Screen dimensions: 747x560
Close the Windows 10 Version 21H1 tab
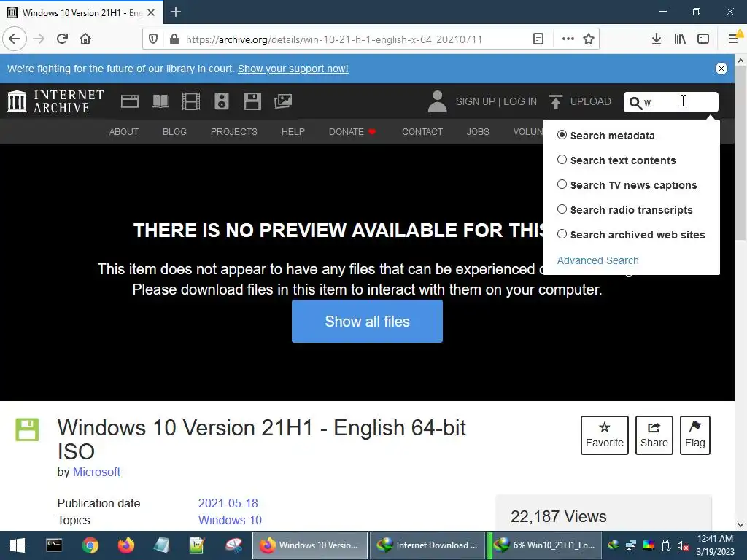pos(151,12)
